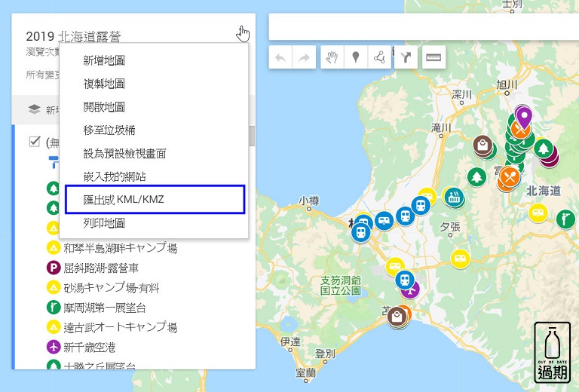Choose 嵌入我的網站 from the menu
The image size is (579, 392).
click(x=115, y=176)
